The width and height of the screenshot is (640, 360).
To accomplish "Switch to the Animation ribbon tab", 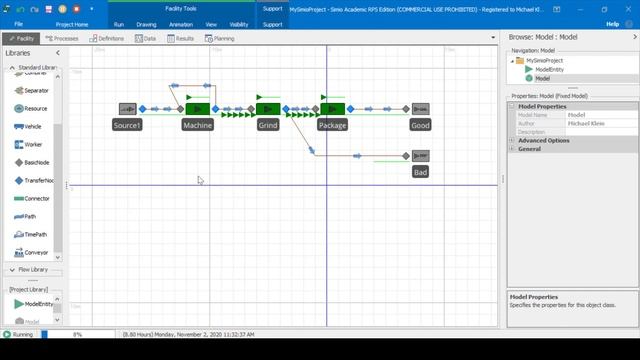I will pyautogui.click(x=181, y=24).
